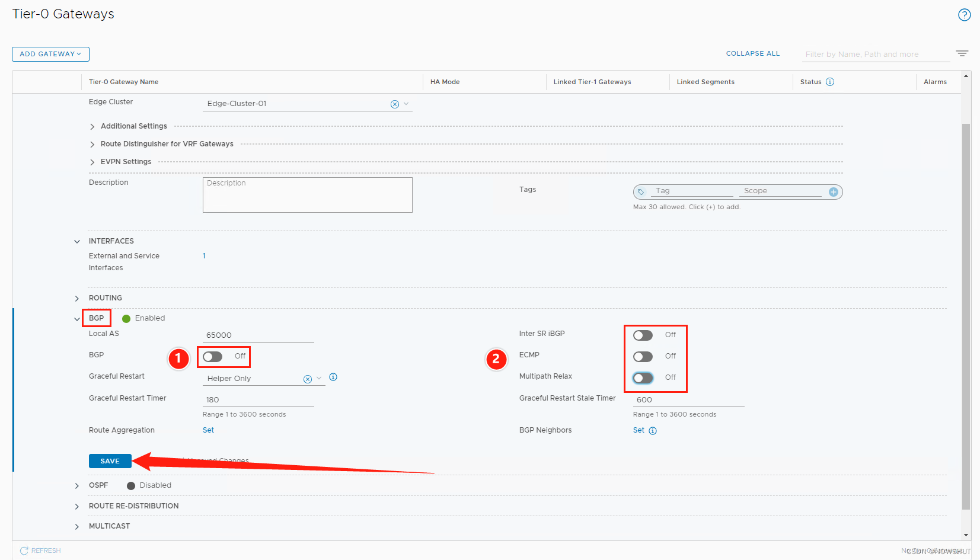Open the filter options icon beside search field
Viewport: 980px width, 560px height.
(x=962, y=53)
